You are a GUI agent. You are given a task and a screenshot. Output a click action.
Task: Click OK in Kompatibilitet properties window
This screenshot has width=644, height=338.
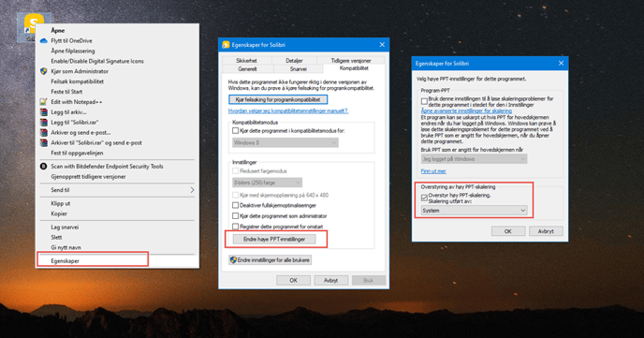tap(293, 280)
